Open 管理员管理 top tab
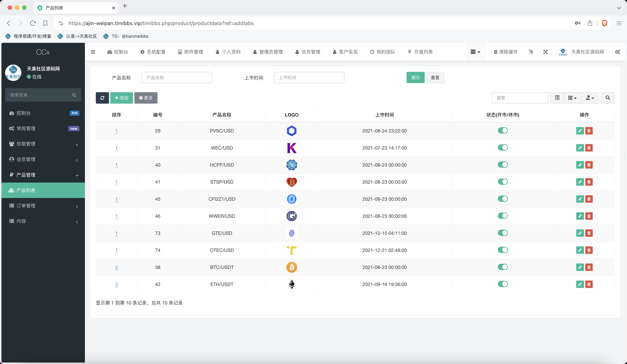Screen dimensions: 627x364 click(268, 52)
